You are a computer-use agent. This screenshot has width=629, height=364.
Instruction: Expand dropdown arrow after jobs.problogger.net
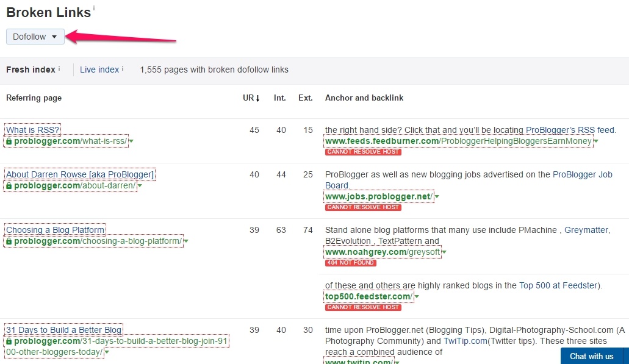(436, 196)
